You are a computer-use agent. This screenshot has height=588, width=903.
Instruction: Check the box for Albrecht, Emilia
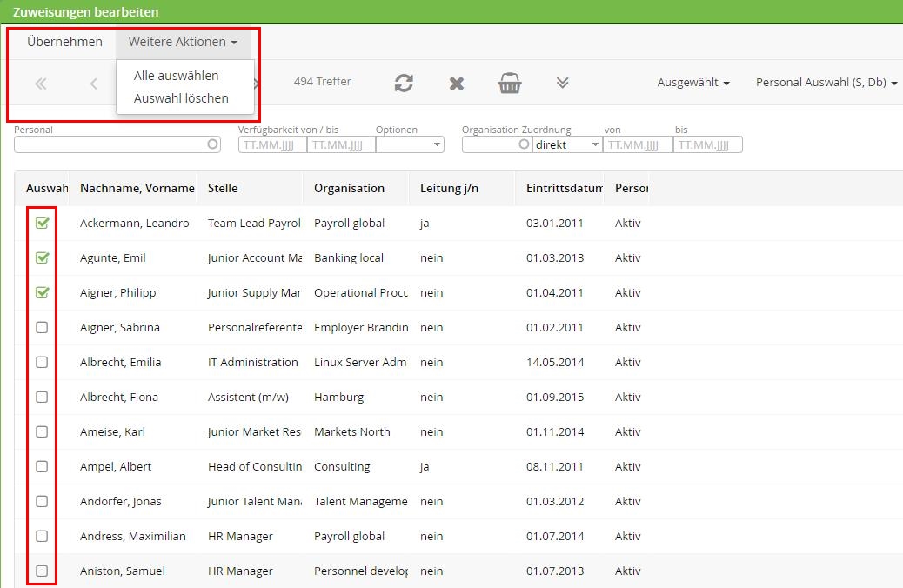point(42,362)
